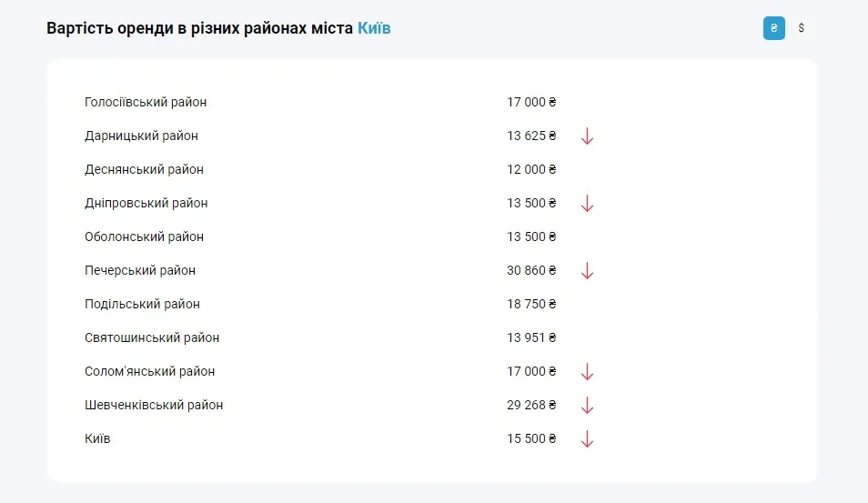The image size is (868, 503).
Task: Click the red down arrow in the Київ row
Action: 587,439
